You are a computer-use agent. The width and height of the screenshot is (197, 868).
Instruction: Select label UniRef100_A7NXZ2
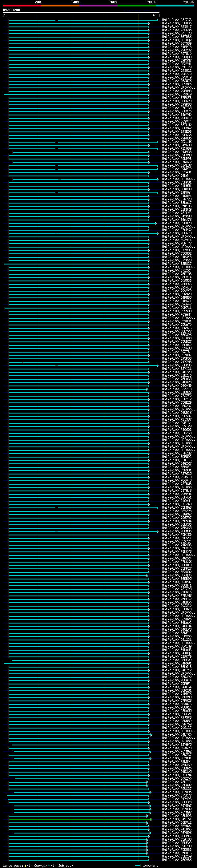click(x=177, y=162)
